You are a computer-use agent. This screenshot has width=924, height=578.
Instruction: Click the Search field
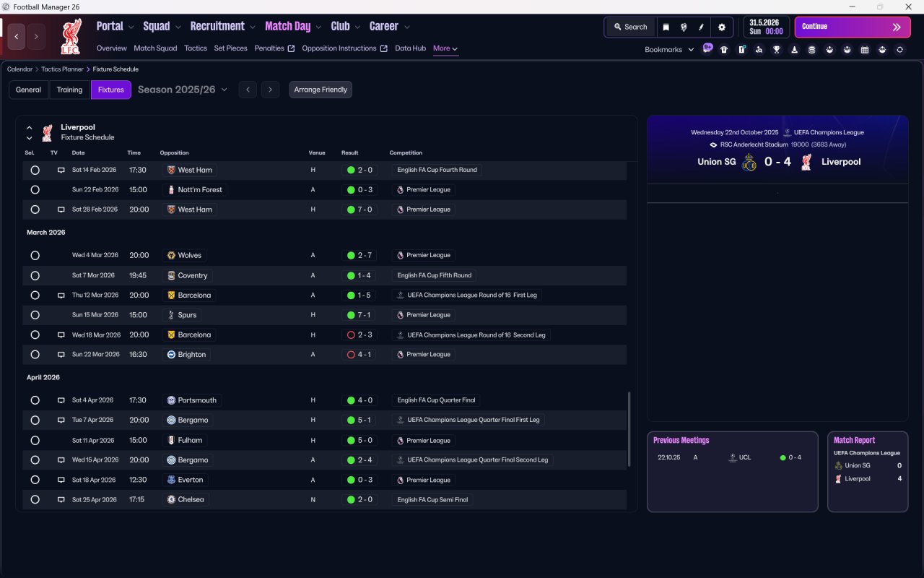630,27
